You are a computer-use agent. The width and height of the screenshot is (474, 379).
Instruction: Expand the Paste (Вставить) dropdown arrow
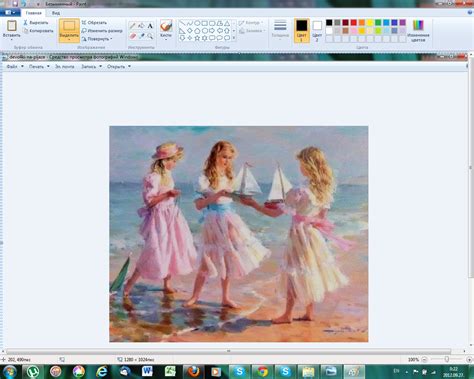(12, 39)
